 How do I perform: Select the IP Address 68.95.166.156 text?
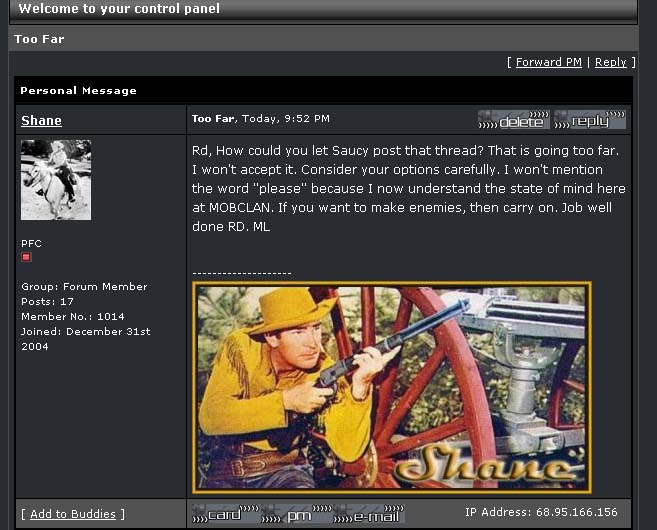[x=541, y=512]
